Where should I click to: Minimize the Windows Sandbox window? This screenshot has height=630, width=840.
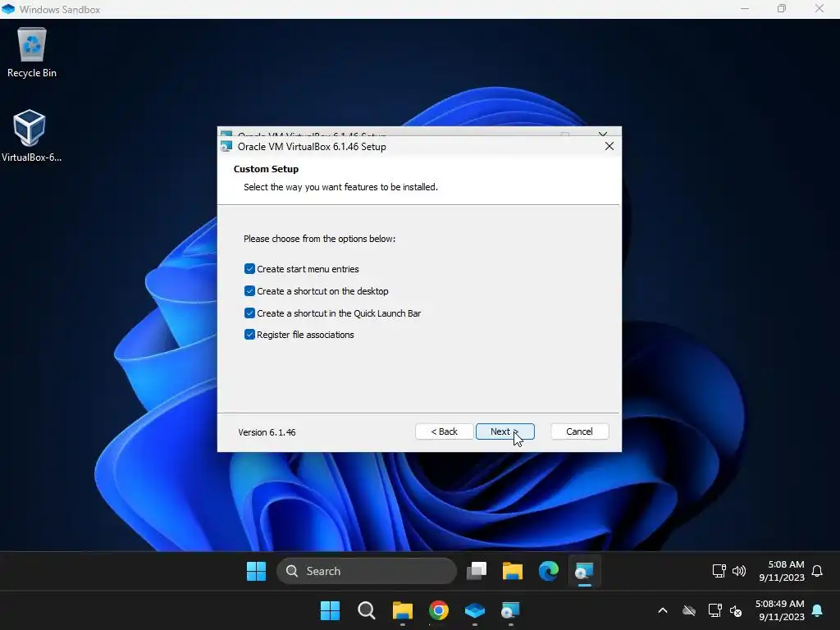[x=745, y=8]
